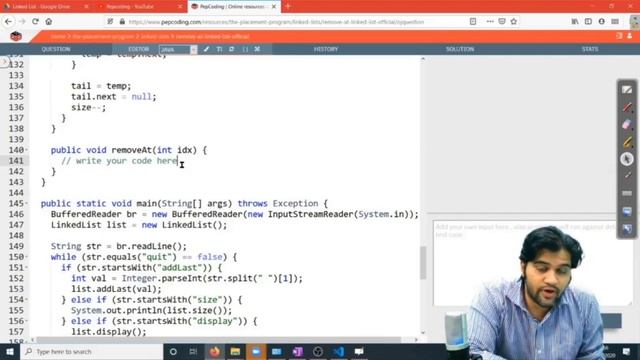Open the Windows notification center icon

click(x=627, y=351)
